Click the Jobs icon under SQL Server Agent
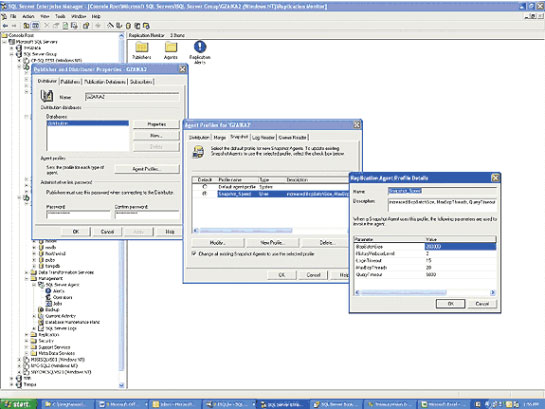The image size is (545, 409). point(48,303)
